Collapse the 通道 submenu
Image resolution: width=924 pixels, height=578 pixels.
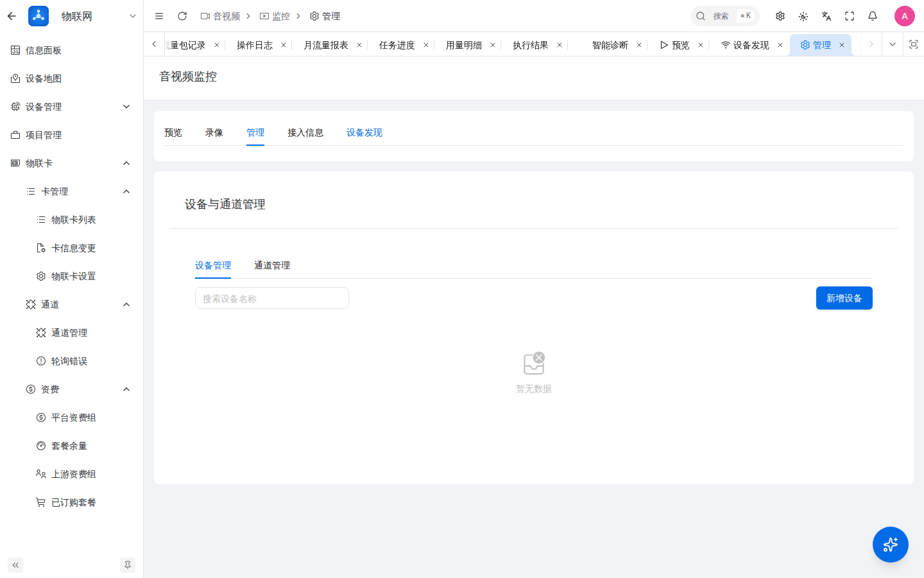click(x=71, y=304)
